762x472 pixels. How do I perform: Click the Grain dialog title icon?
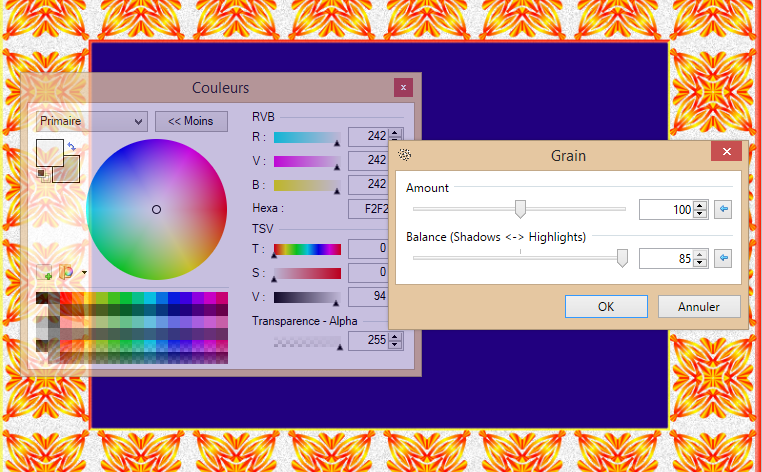pos(406,155)
